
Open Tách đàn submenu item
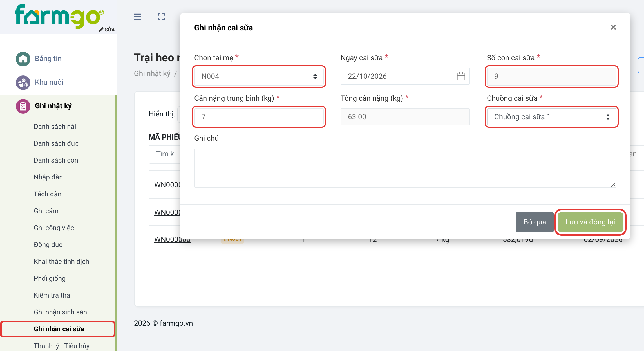(x=48, y=194)
